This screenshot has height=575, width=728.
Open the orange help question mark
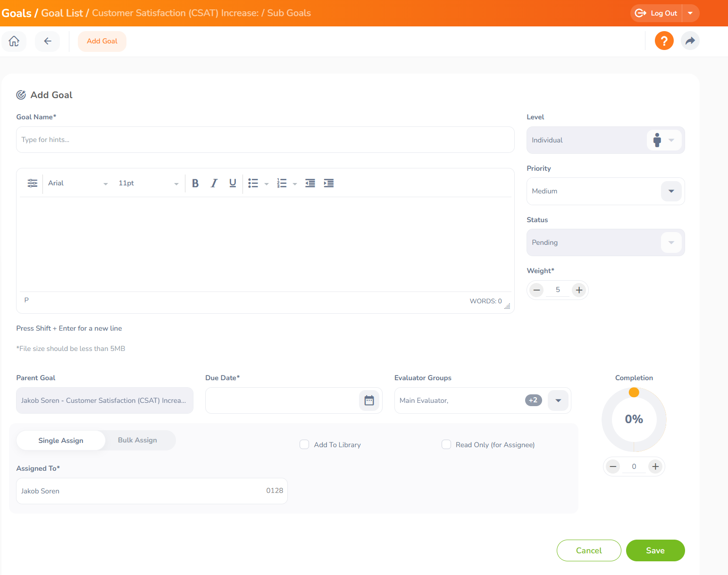pyautogui.click(x=664, y=41)
